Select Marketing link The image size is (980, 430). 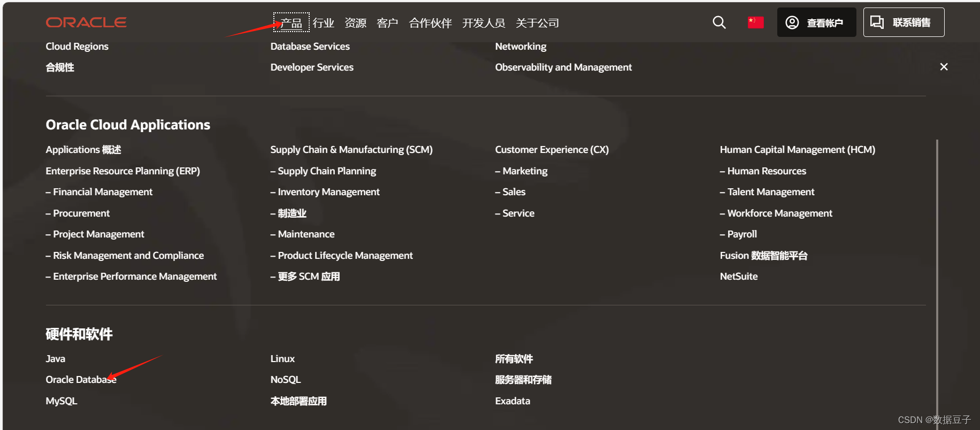coord(522,171)
